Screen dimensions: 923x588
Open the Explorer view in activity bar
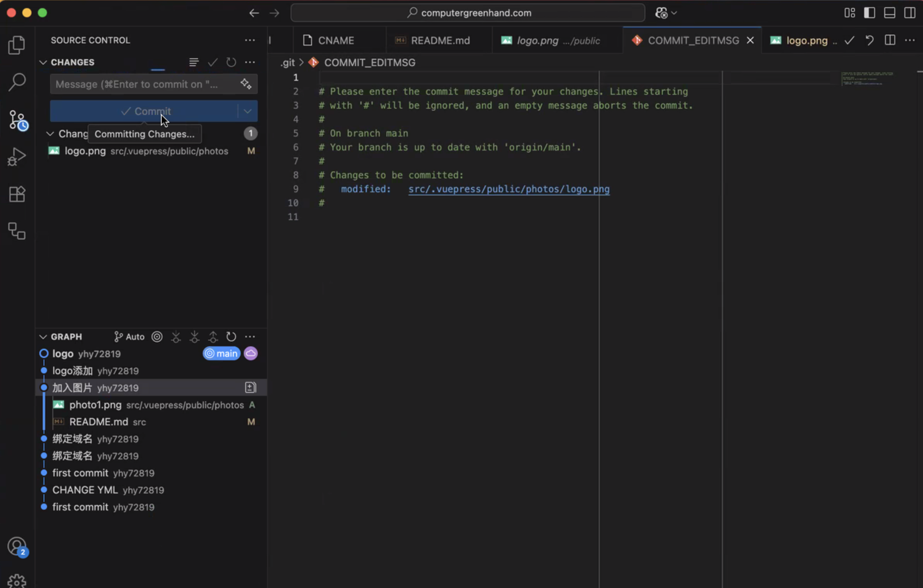tap(17, 45)
